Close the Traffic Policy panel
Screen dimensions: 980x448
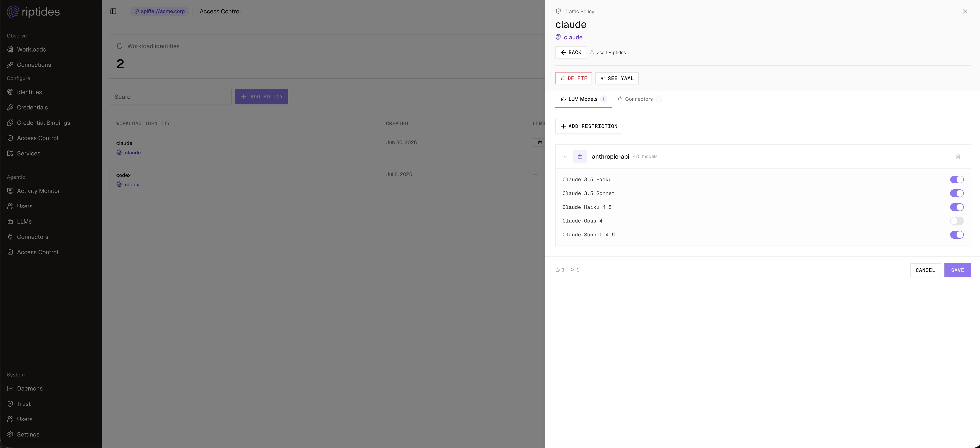pyautogui.click(x=965, y=11)
